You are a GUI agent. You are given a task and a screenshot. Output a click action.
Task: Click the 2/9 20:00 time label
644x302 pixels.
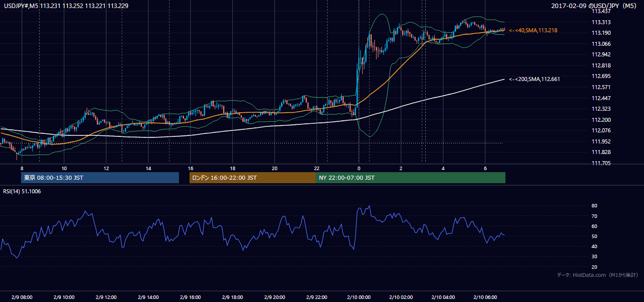(x=274, y=297)
